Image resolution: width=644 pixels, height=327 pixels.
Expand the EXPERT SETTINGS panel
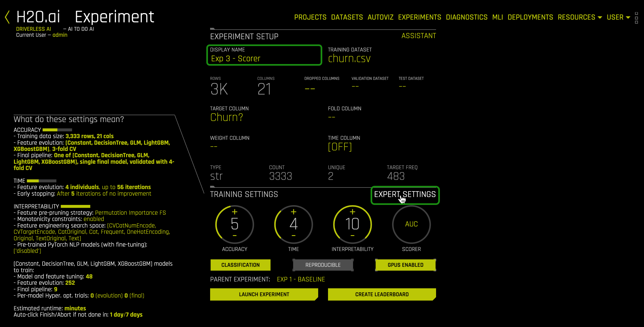[405, 194]
